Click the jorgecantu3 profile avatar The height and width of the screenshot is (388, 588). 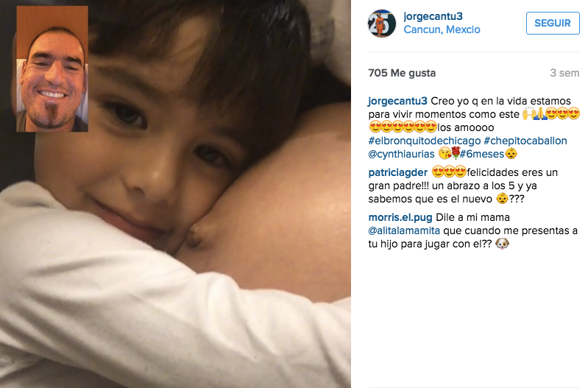[x=382, y=24]
